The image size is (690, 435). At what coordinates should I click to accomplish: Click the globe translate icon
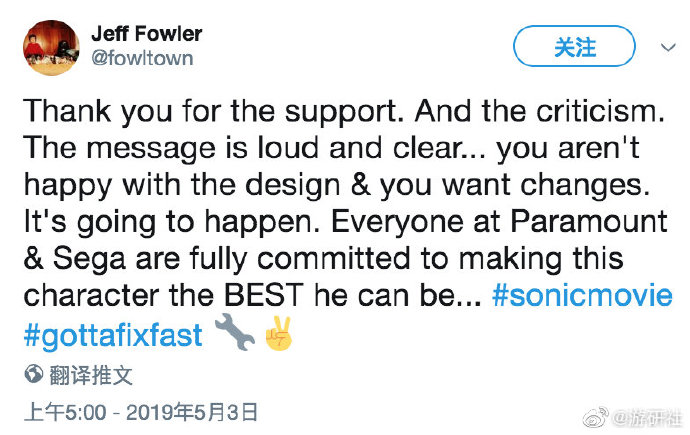coord(33,375)
